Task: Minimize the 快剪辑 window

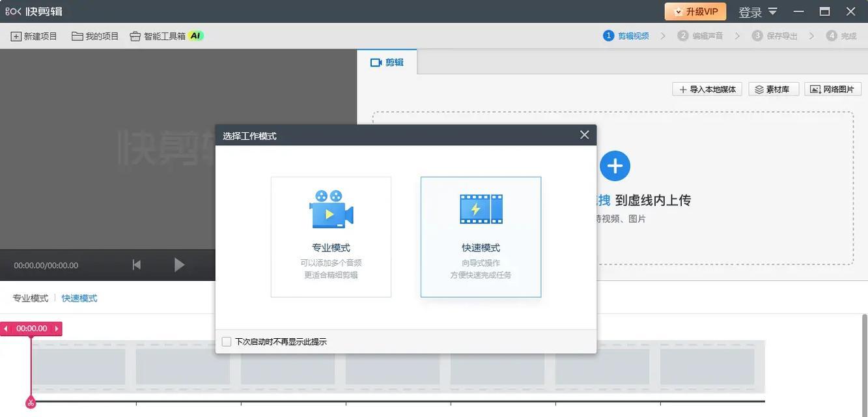Action: pos(799,11)
